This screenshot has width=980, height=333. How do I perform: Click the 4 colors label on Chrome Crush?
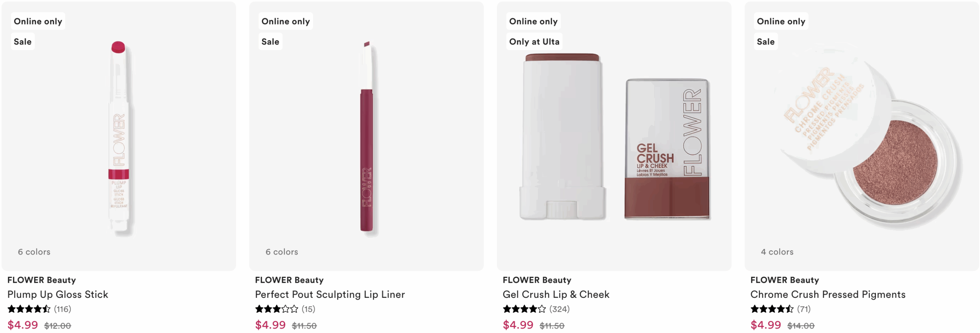pos(777,252)
